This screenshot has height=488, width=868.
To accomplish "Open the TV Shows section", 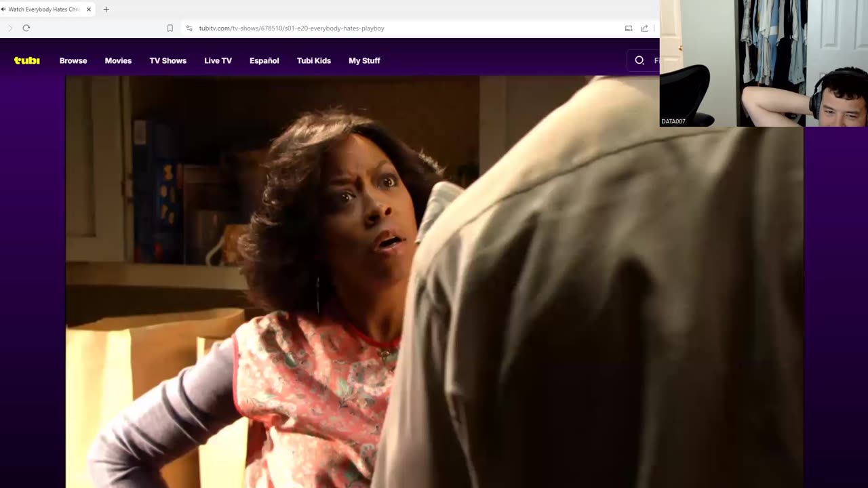I will tap(167, 60).
